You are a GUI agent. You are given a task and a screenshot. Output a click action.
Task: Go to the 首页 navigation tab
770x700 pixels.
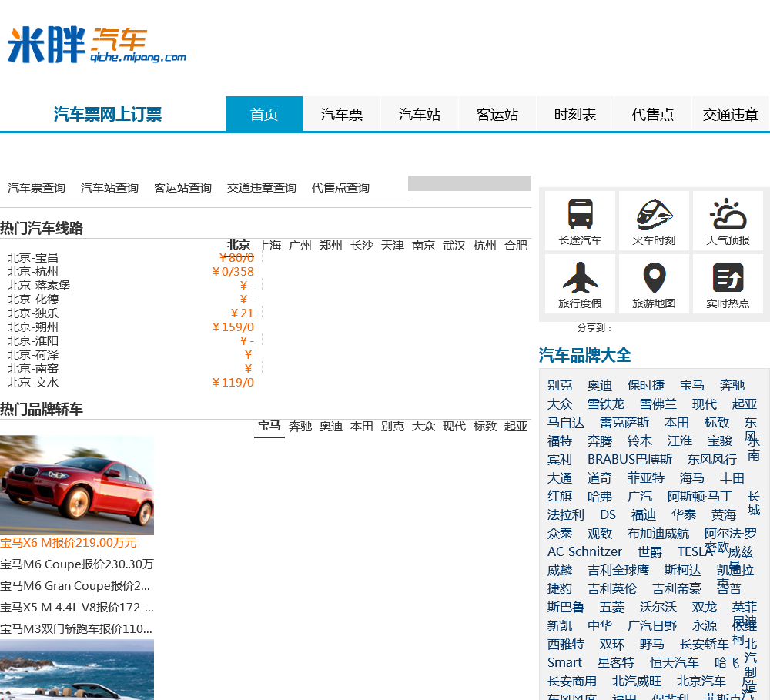click(x=264, y=114)
